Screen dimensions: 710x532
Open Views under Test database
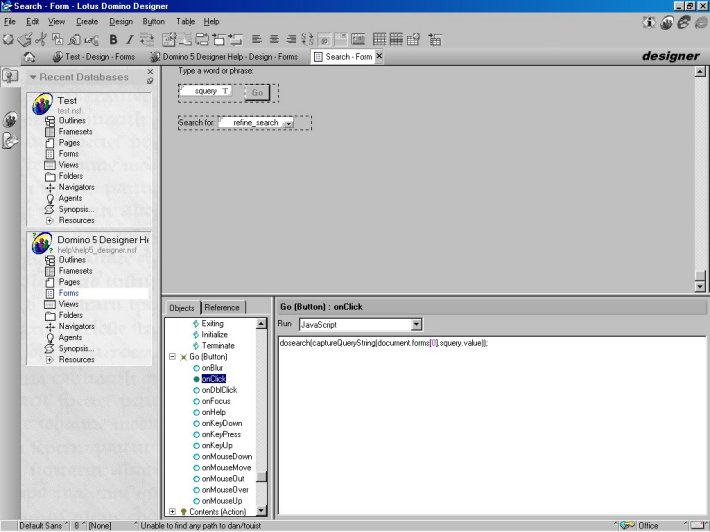(x=68, y=165)
